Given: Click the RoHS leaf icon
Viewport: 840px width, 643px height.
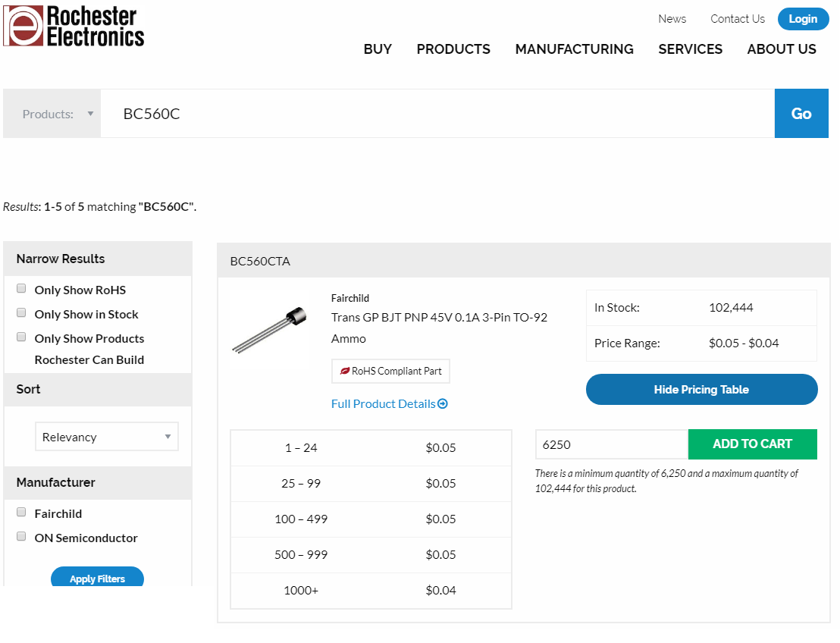Looking at the screenshot, I should tap(345, 371).
